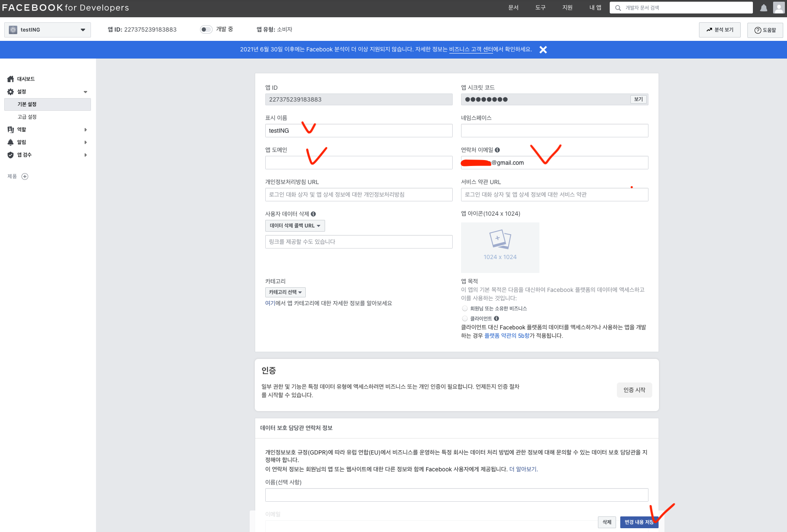
Task: Upload an app icon image
Action: 500,248
